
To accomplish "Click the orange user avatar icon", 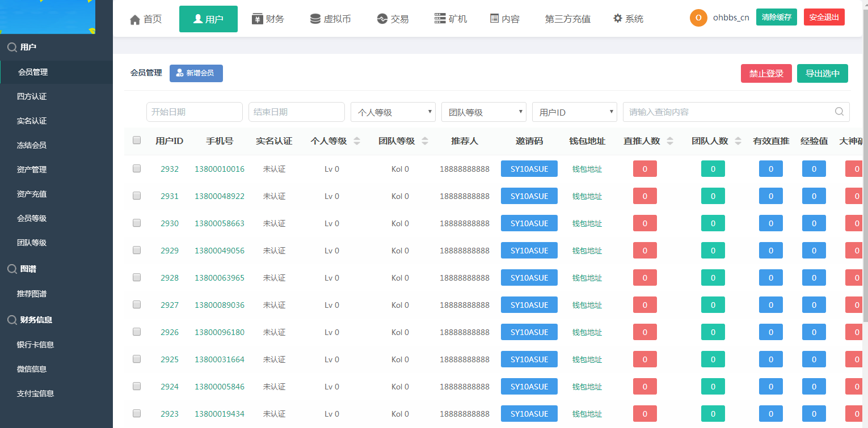I will pyautogui.click(x=698, y=18).
